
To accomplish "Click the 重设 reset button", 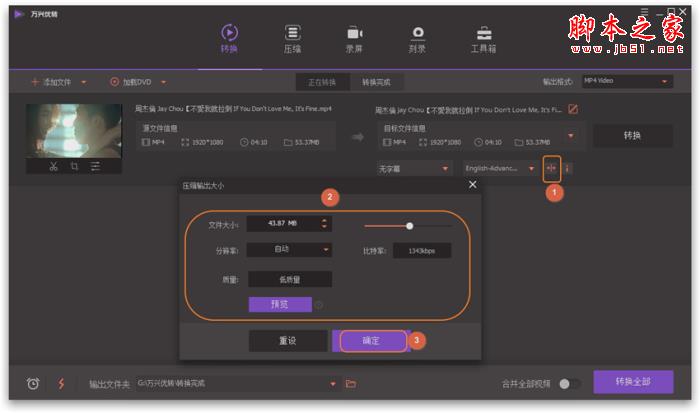I will coord(288,341).
